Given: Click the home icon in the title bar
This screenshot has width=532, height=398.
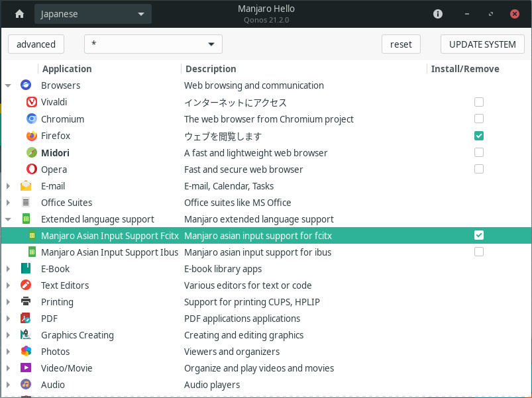Looking at the screenshot, I should click(19, 14).
